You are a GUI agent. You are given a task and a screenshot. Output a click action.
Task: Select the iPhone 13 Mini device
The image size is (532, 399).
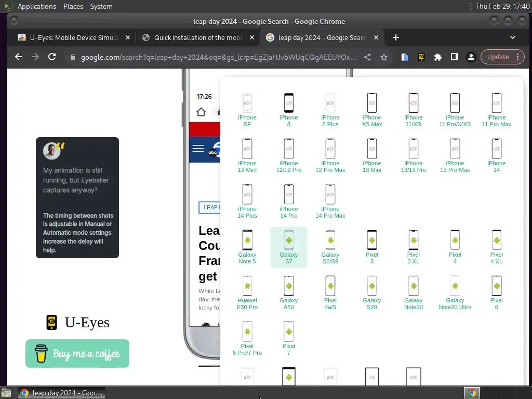point(371,156)
